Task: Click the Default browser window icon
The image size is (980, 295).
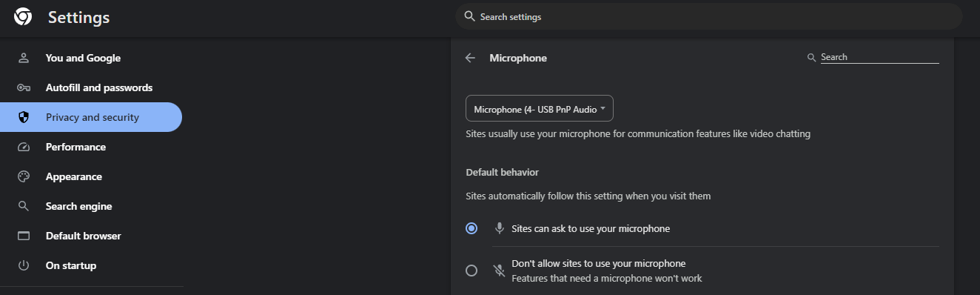Action: click(x=24, y=236)
